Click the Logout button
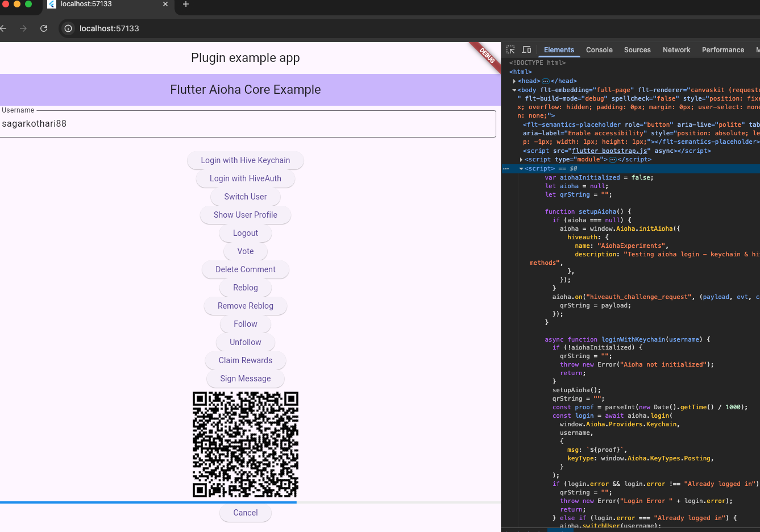The image size is (760, 532). coord(246,233)
